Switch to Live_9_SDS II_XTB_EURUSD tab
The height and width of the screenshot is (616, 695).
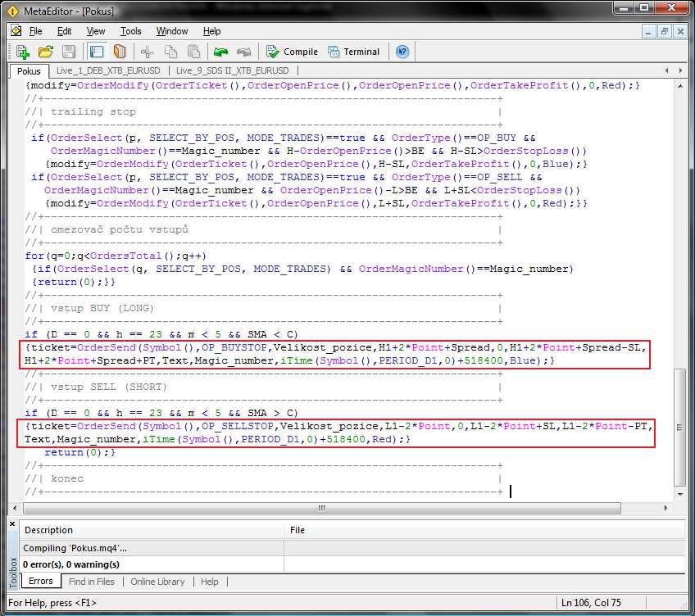[x=232, y=70]
